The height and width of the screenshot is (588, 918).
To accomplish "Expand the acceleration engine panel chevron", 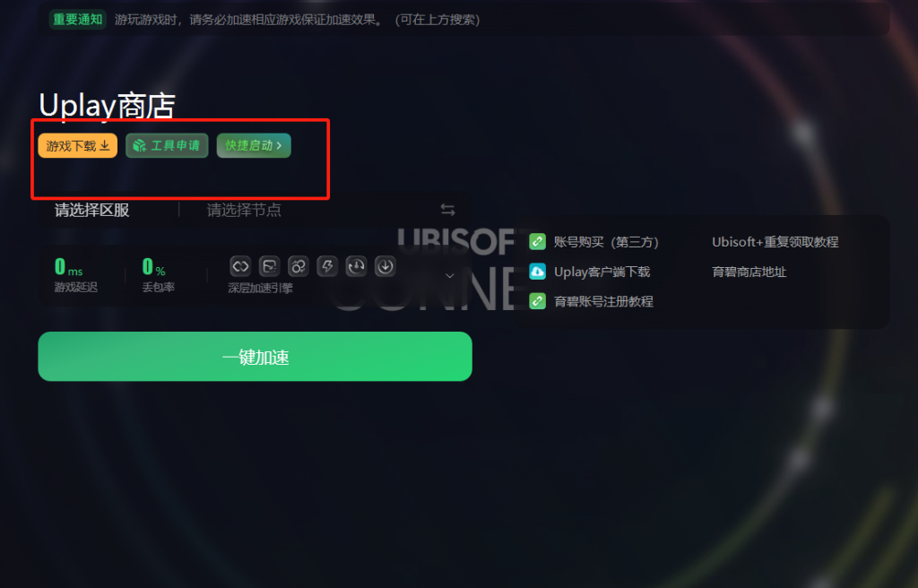I will pyautogui.click(x=450, y=275).
